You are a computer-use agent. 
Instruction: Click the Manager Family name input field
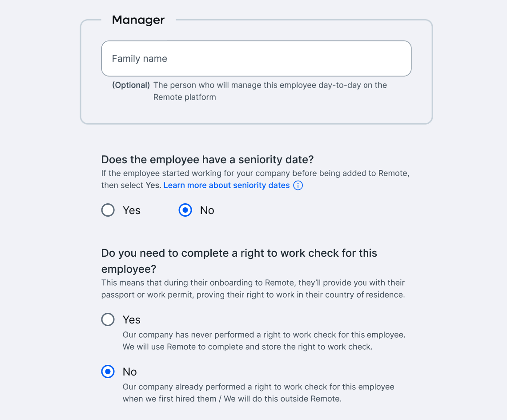256,59
